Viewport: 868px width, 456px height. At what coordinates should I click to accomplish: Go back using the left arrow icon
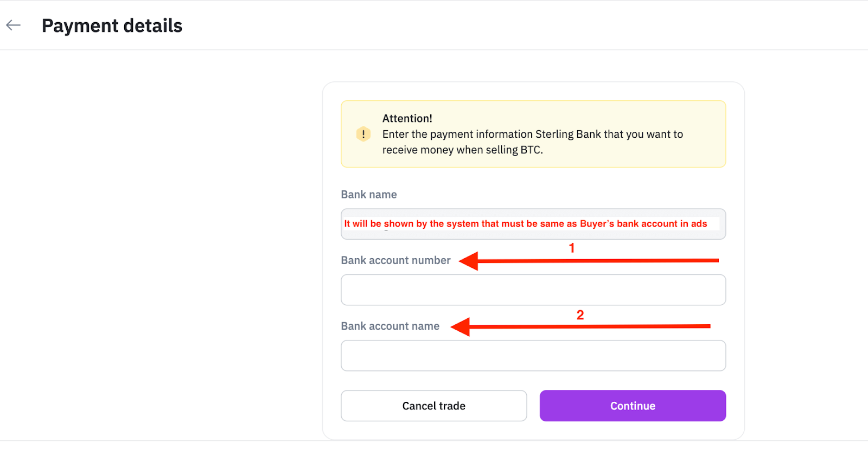click(x=14, y=25)
